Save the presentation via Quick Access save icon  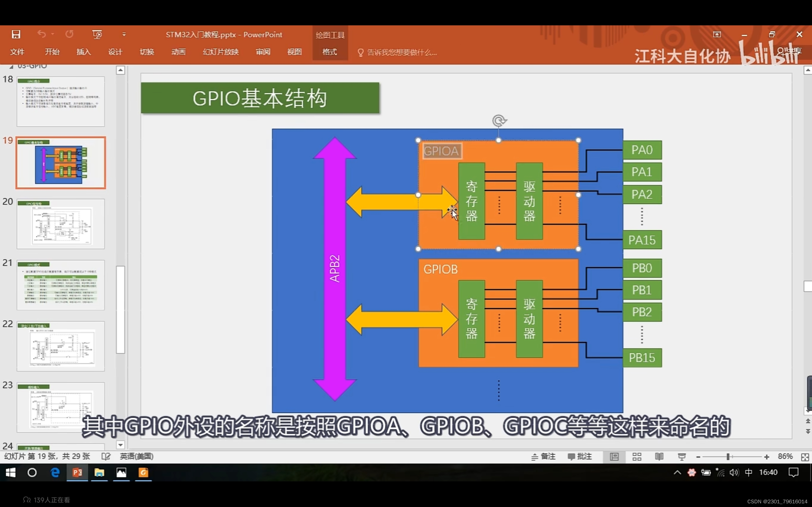[x=16, y=34]
